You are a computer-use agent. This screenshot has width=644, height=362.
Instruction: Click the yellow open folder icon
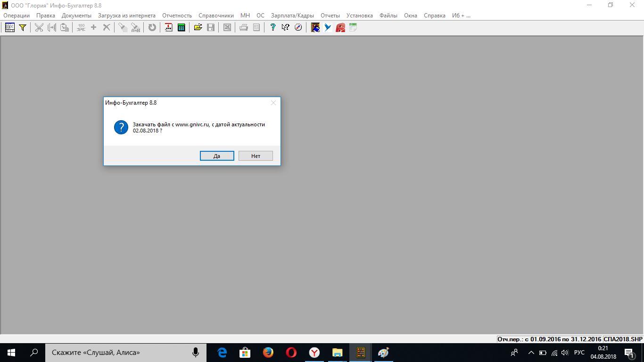pyautogui.click(x=198, y=27)
